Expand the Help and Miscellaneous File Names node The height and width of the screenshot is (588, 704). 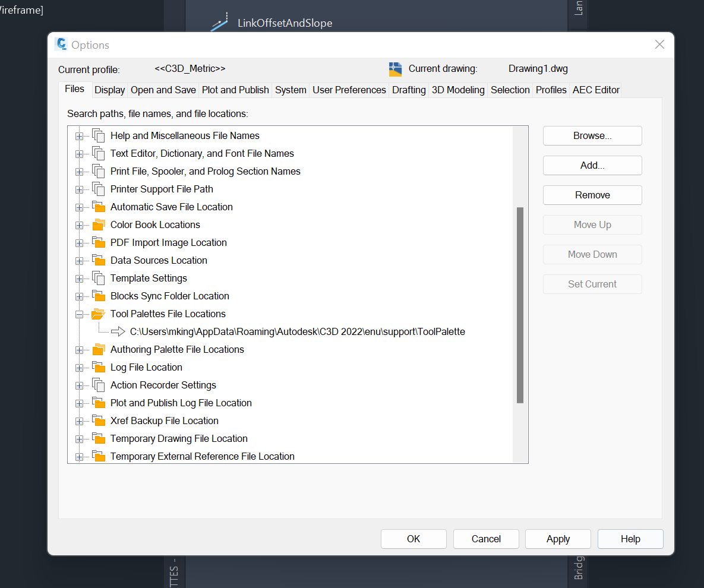point(80,135)
